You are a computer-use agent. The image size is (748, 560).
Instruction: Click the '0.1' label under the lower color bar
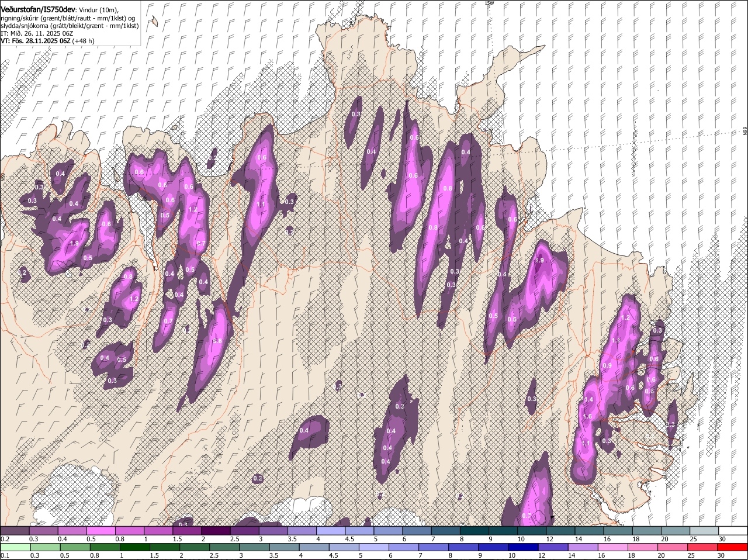(5, 555)
